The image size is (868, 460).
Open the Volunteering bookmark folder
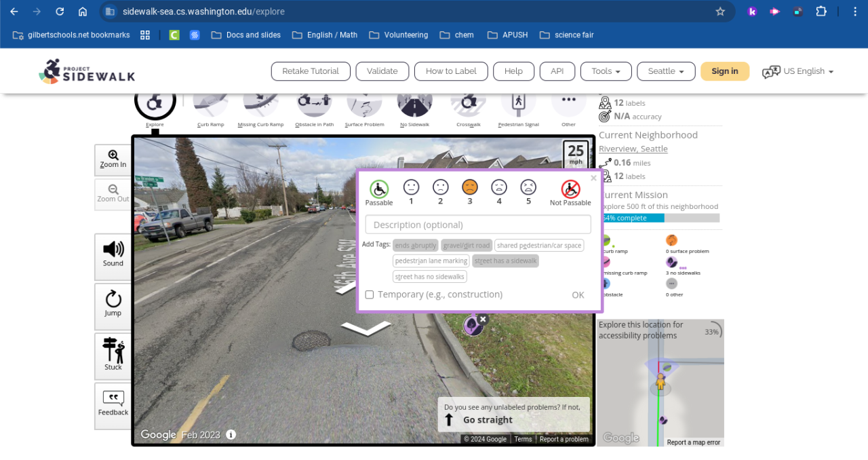tap(399, 35)
